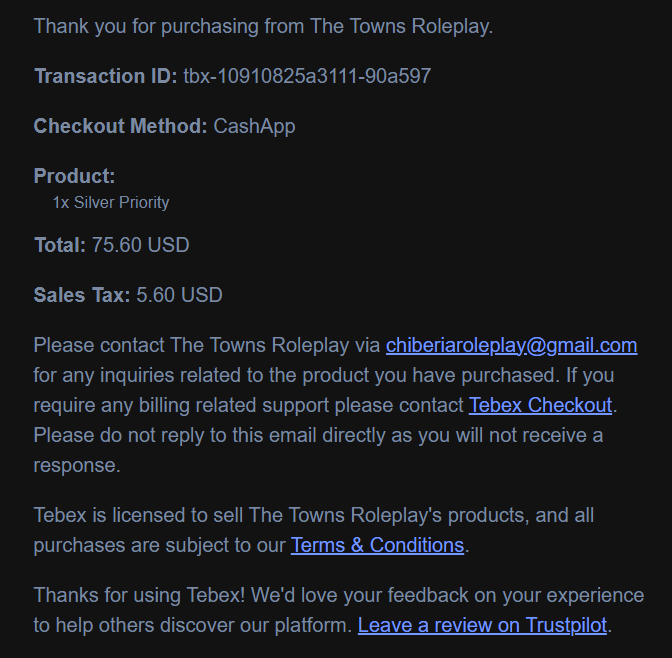This screenshot has height=658, width=672.
Task: Click the bold Total label
Action: click(60, 245)
